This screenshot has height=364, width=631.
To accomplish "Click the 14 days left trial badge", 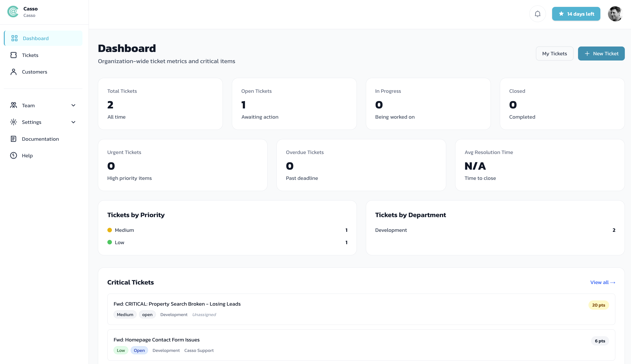I will (576, 14).
